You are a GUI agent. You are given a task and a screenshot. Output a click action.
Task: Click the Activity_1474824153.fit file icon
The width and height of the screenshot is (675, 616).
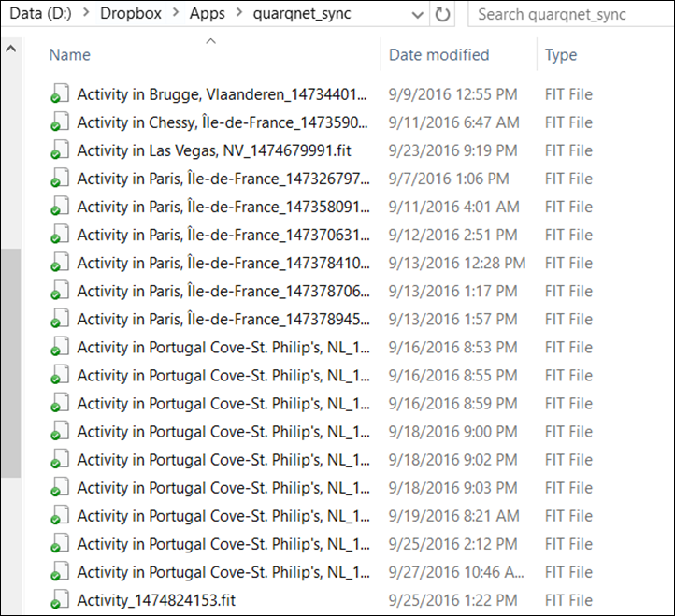coord(59,600)
